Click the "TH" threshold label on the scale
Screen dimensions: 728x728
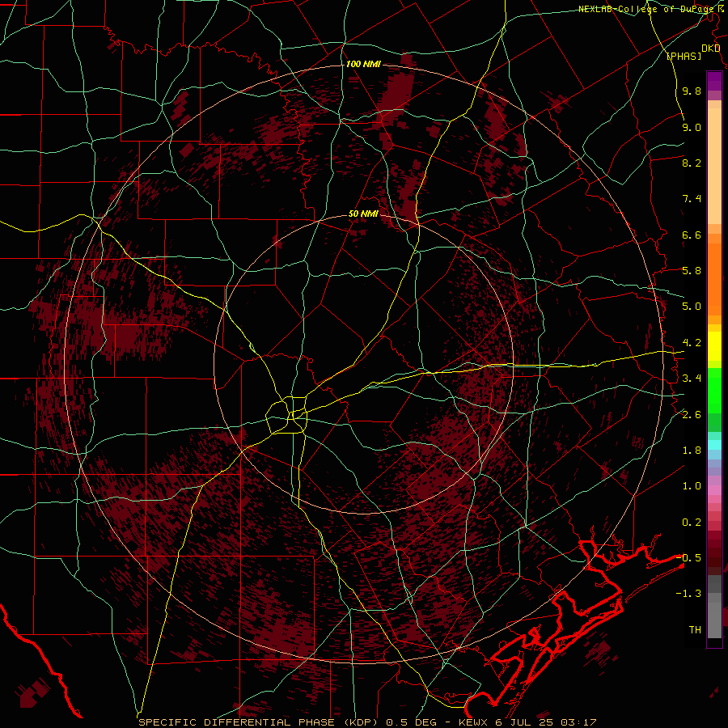coord(695,630)
